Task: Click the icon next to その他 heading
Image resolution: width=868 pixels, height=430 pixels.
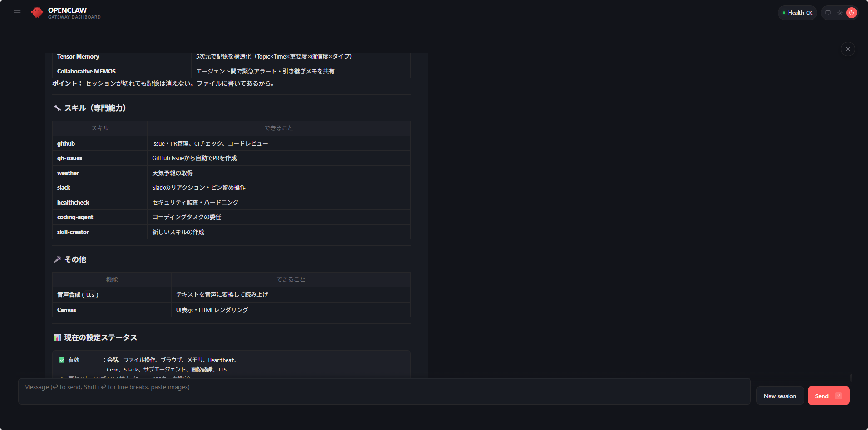Action: (x=57, y=259)
